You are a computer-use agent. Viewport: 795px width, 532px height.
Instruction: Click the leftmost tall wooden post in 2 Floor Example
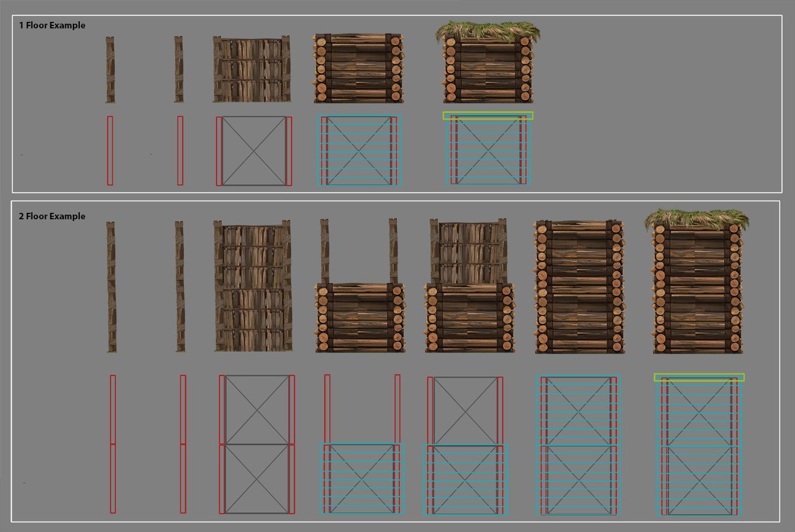tap(111, 286)
